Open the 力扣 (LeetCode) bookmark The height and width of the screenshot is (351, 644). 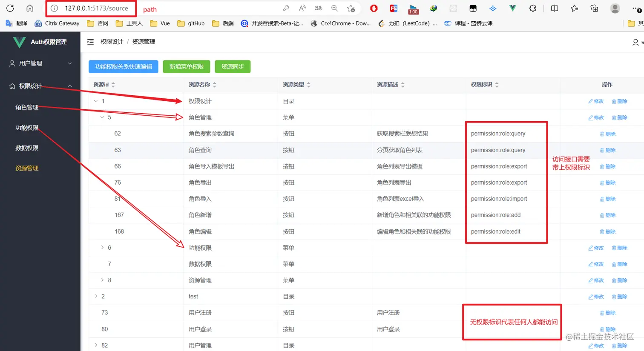[x=407, y=23]
